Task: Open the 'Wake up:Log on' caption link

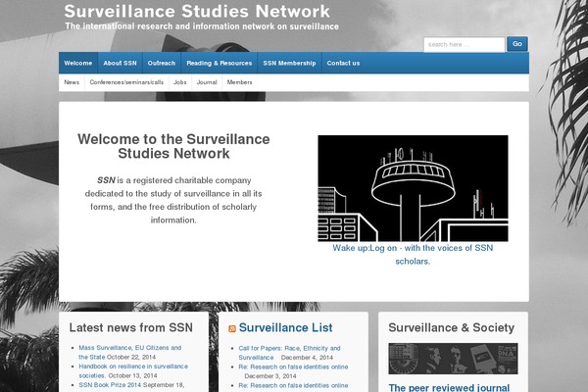Action: 413,255
